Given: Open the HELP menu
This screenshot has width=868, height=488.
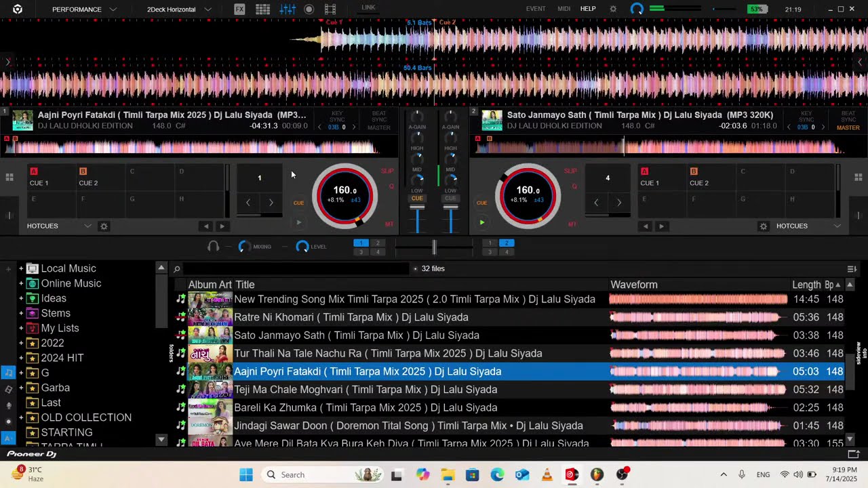Looking at the screenshot, I should (588, 9).
